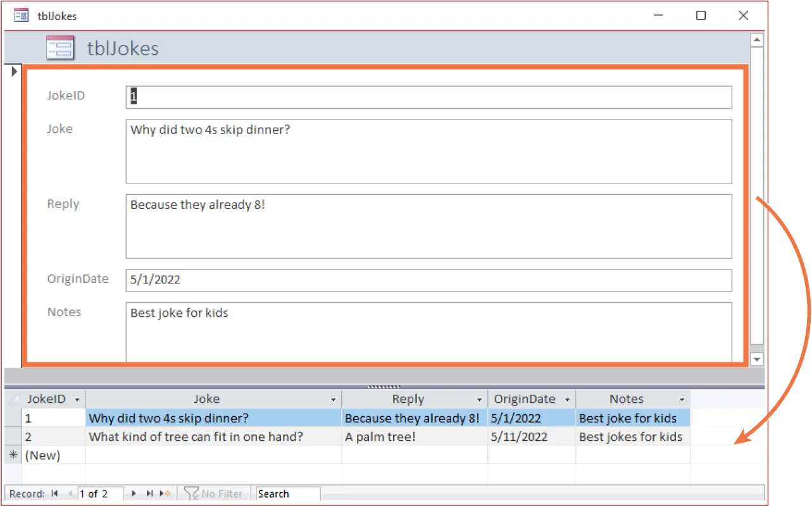Toggle the No Filter button
This screenshot has width=812, height=506.
(214, 494)
